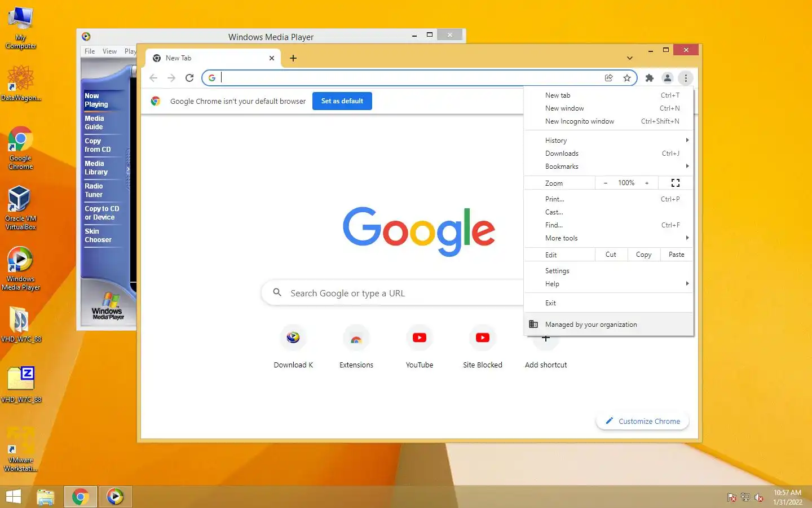
Task: Click the Chrome back arrow
Action: (x=153, y=78)
